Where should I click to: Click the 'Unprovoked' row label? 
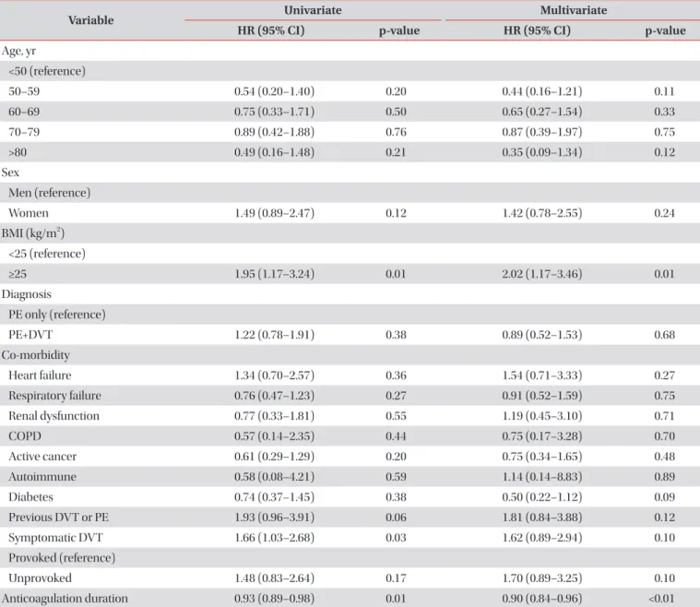tap(41, 578)
